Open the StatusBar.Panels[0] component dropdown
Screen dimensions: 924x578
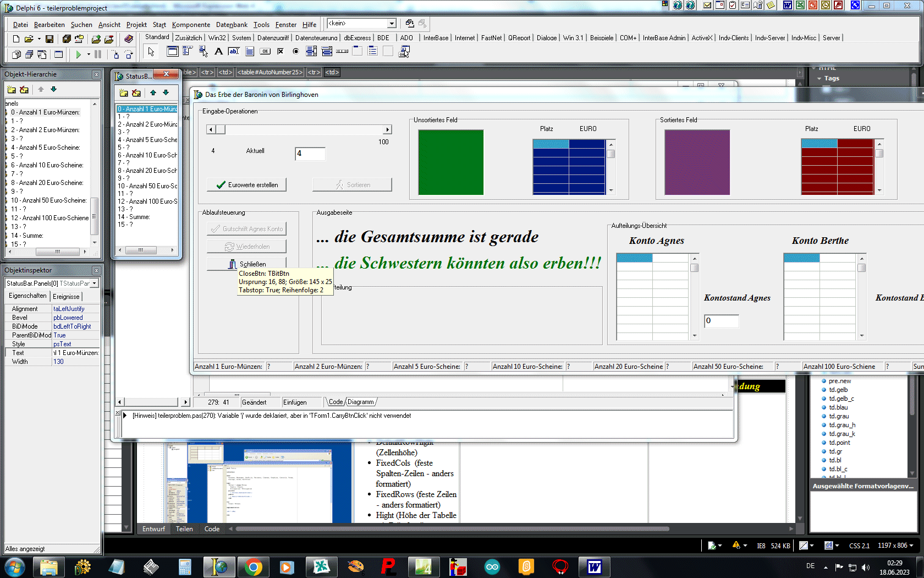[95, 283]
